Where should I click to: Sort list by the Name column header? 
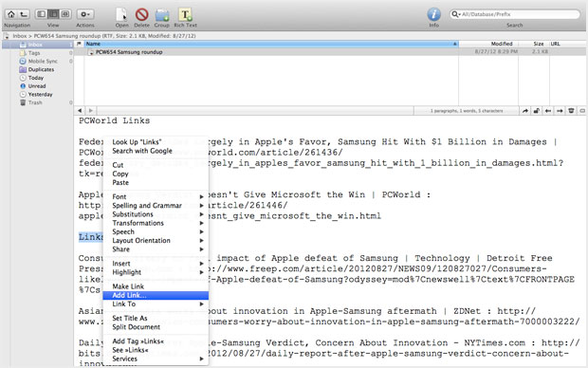(271, 44)
